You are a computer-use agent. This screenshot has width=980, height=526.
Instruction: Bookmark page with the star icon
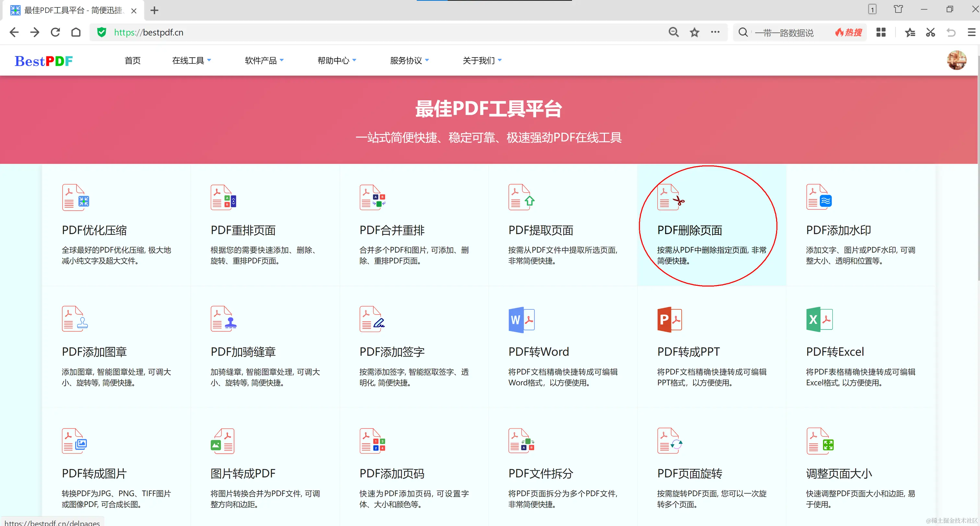pyautogui.click(x=694, y=32)
